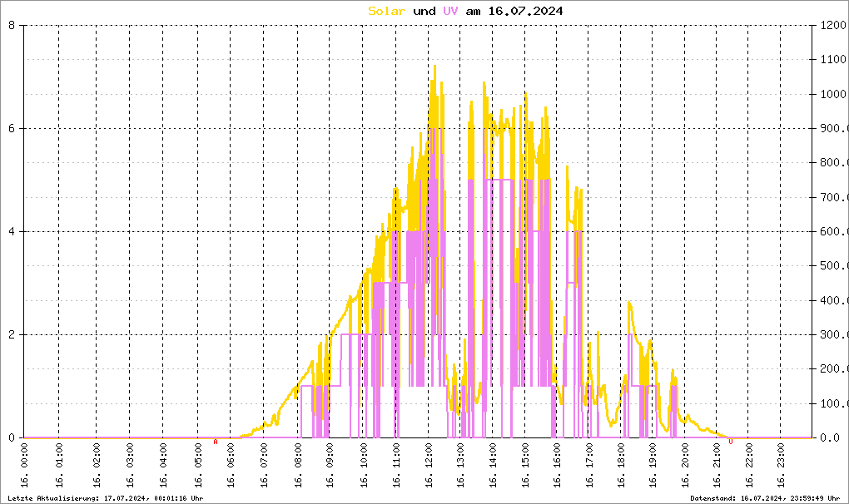849x504 pixels.
Task: Click the x-axis label '16. 06:00'
Action: pos(231,465)
